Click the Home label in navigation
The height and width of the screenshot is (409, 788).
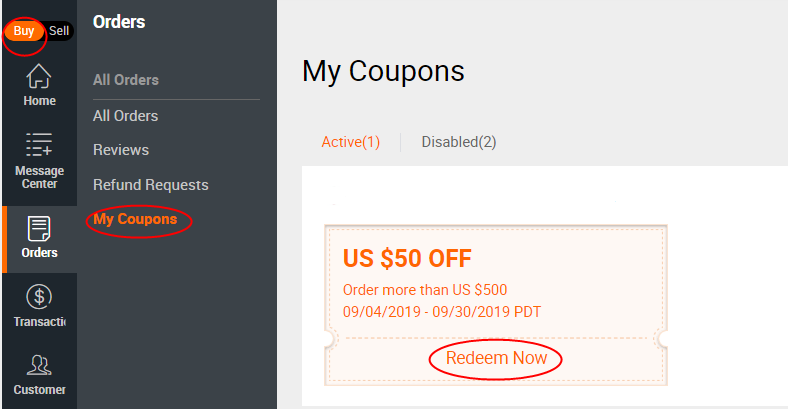(39, 101)
